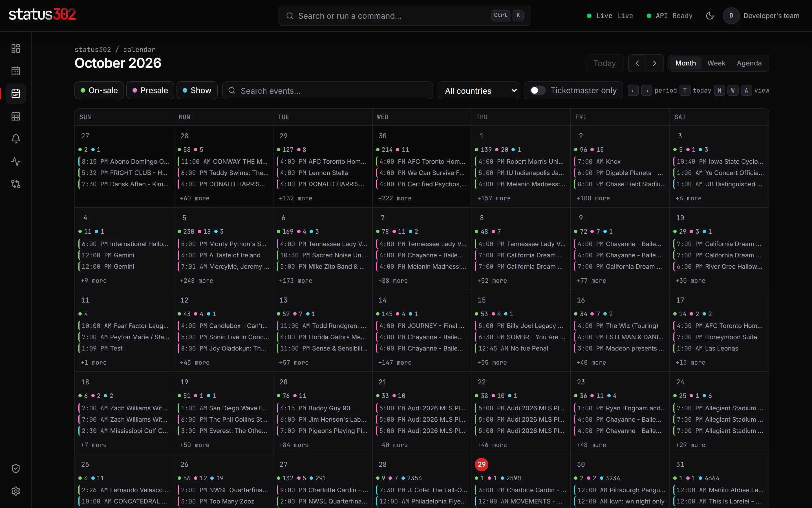Expand +29 more on October 24
812x508 pixels.
(690, 445)
